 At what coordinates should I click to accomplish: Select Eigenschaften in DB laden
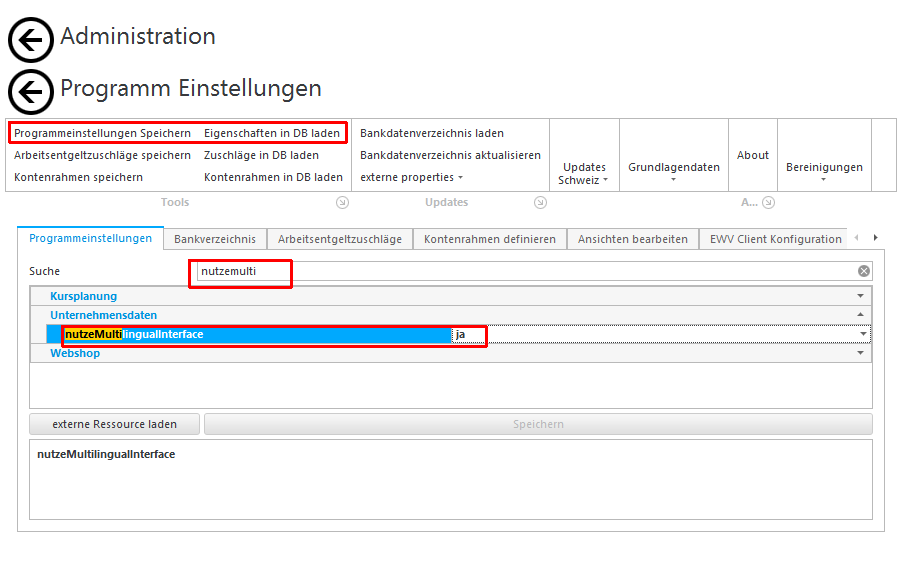coord(272,133)
